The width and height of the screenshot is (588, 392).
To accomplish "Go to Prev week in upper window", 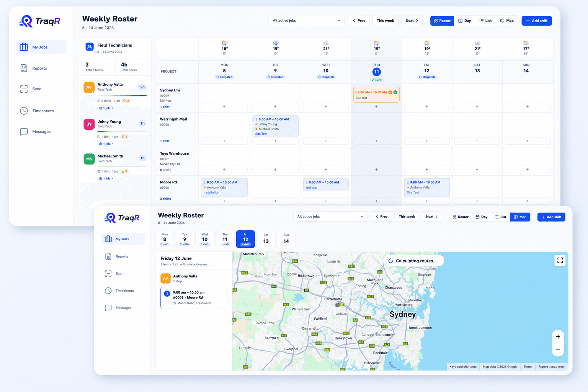I will point(359,21).
